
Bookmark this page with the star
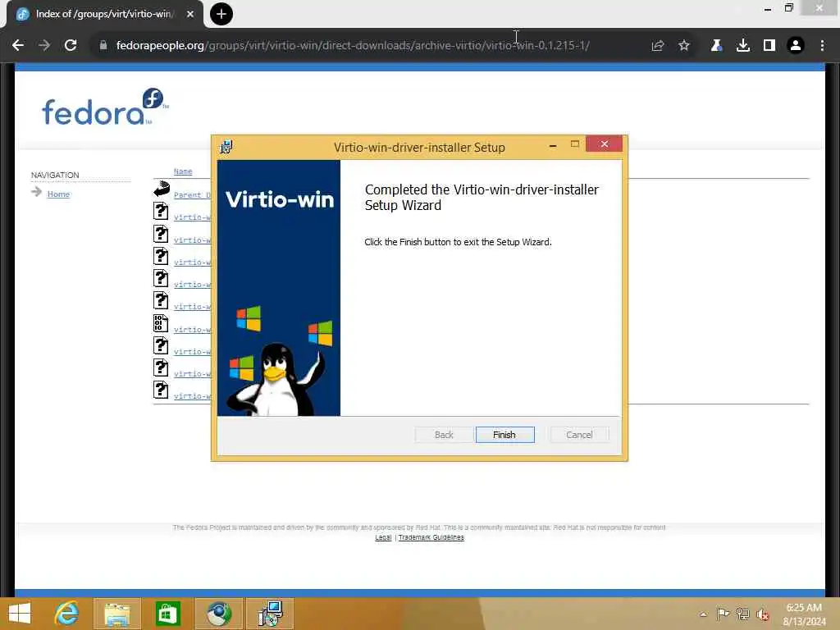click(x=684, y=46)
